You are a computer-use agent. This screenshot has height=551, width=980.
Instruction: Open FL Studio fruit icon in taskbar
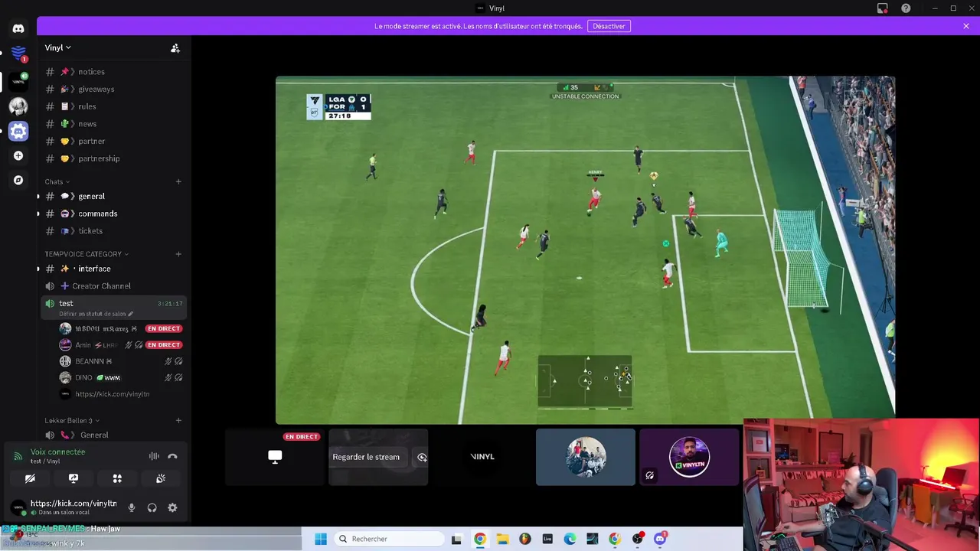coord(524,539)
